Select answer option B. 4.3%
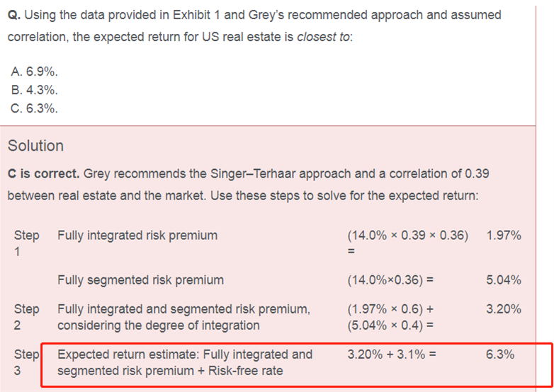The height and width of the screenshot is (392, 554). [34, 90]
